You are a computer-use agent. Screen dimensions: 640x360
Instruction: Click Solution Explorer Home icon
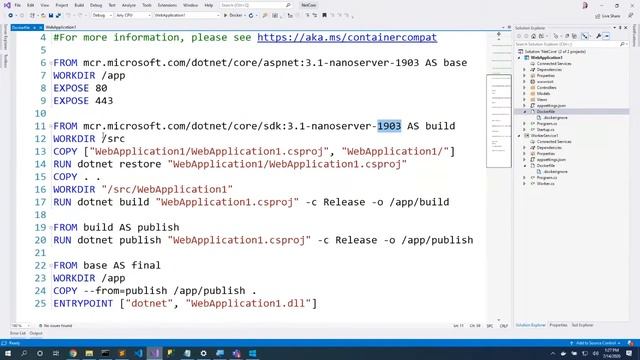pos(533,36)
